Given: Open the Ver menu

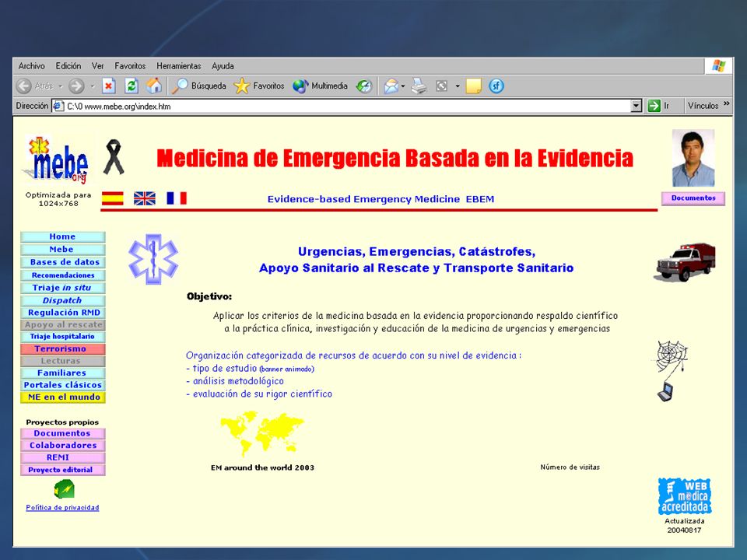Looking at the screenshot, I should pos(98,66).
